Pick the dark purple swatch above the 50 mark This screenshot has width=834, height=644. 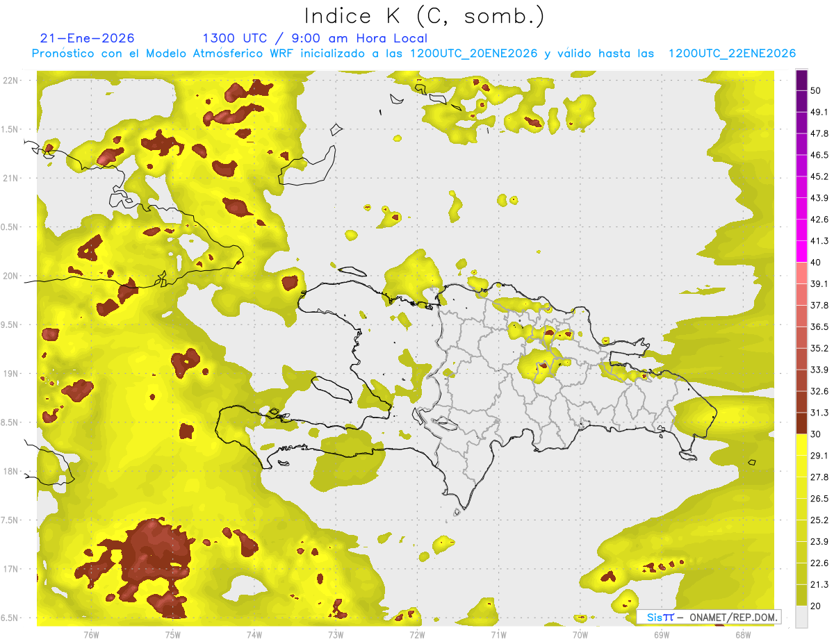click(801, 80)
